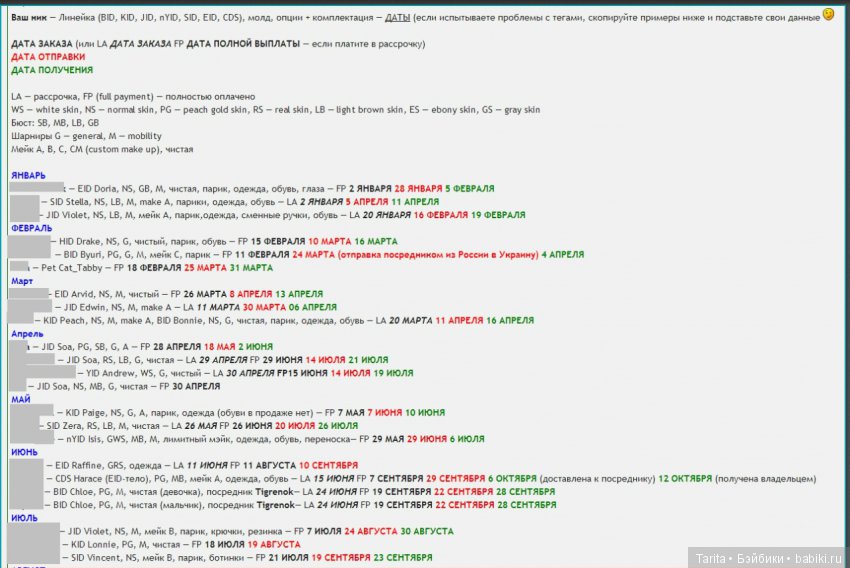Click the EID Doria order entry
The width and height of the screenshot is (850, 568).
(100, 188)
